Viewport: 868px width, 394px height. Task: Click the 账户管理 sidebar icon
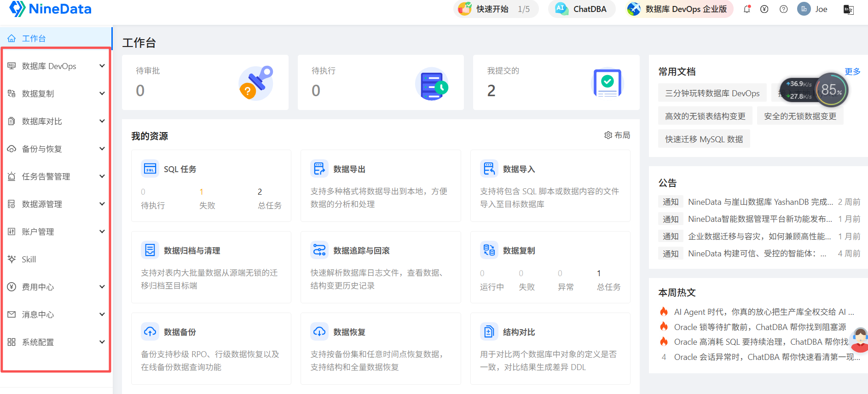12,232
